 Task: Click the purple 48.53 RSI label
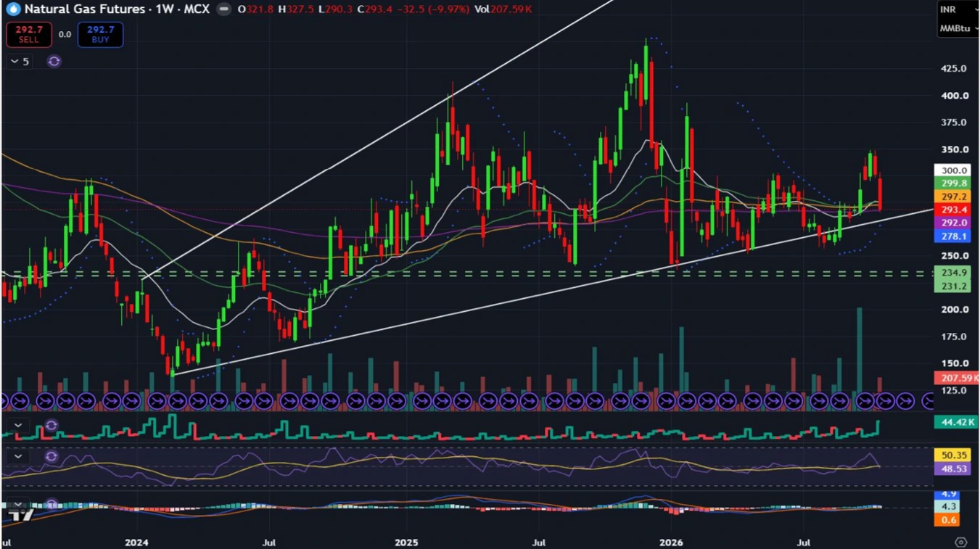point(953,469)
